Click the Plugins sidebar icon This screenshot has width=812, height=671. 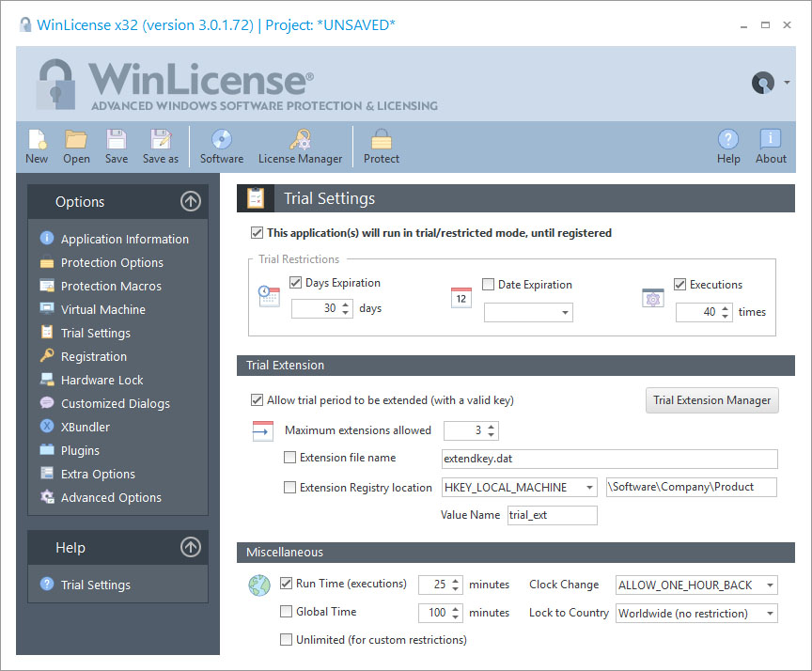coord(47,449)
